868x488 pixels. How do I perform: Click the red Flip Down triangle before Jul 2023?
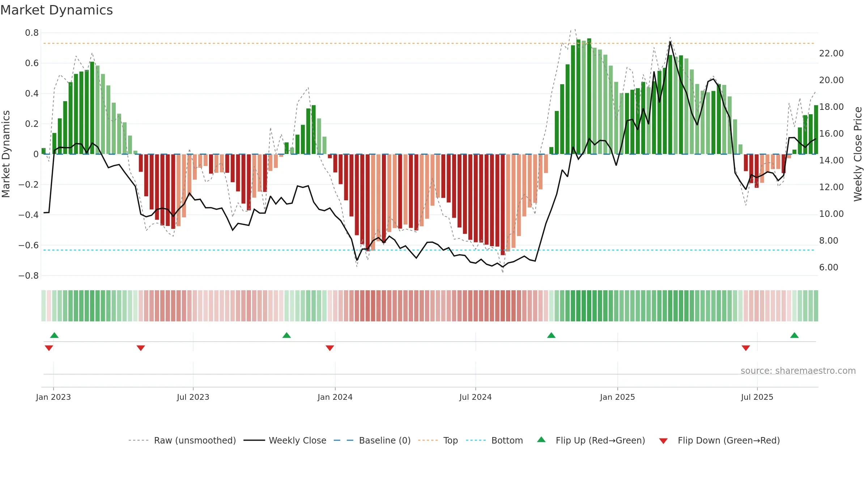click(141, 348)
